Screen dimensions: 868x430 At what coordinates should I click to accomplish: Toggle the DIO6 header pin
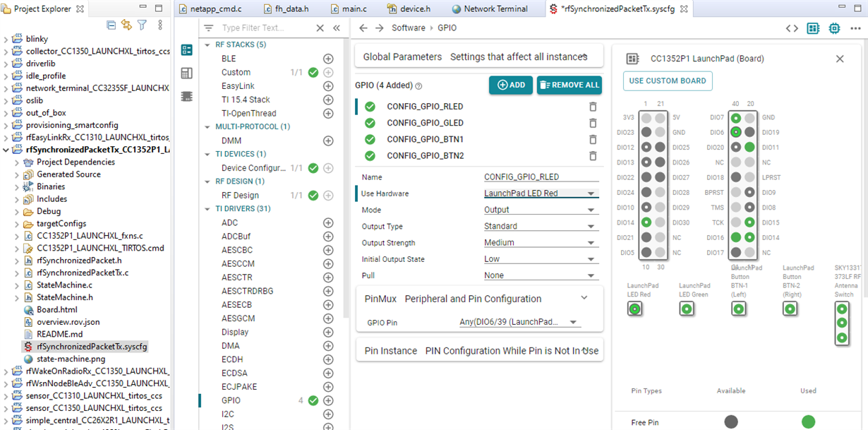tap(736, 132)
